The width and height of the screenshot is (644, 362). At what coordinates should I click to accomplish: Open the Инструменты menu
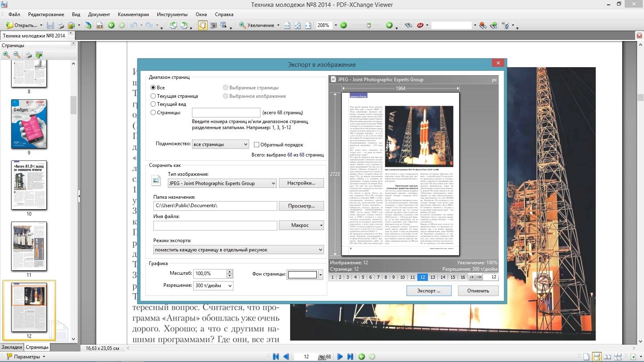point(172,14)
